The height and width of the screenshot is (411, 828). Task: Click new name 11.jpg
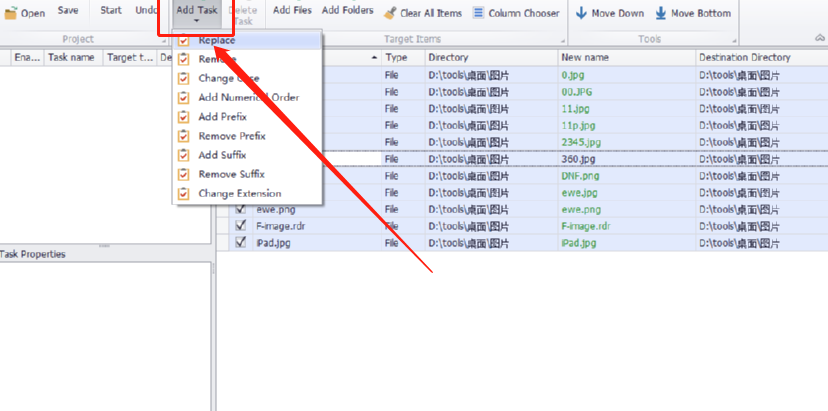[x=576, y=109]
